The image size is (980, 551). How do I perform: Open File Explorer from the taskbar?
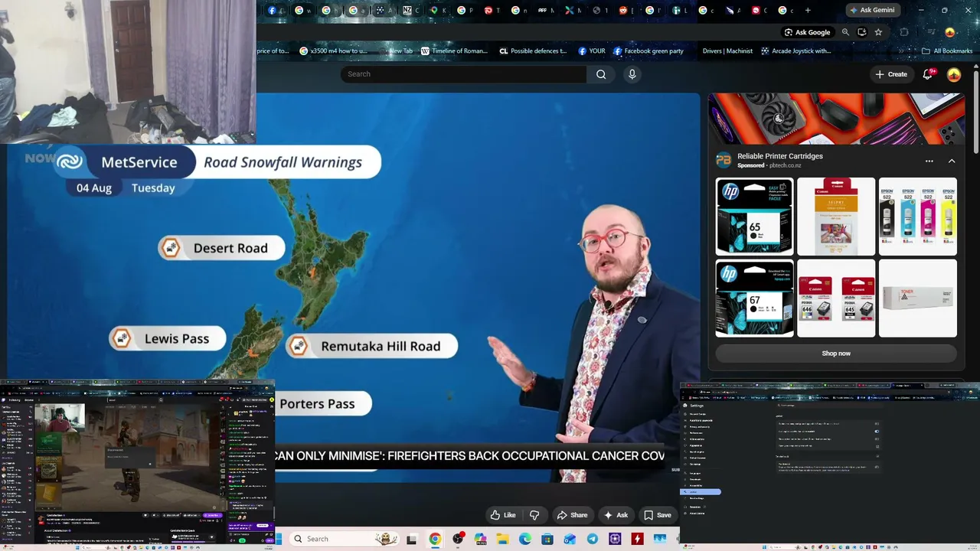(x=503, y=539)
